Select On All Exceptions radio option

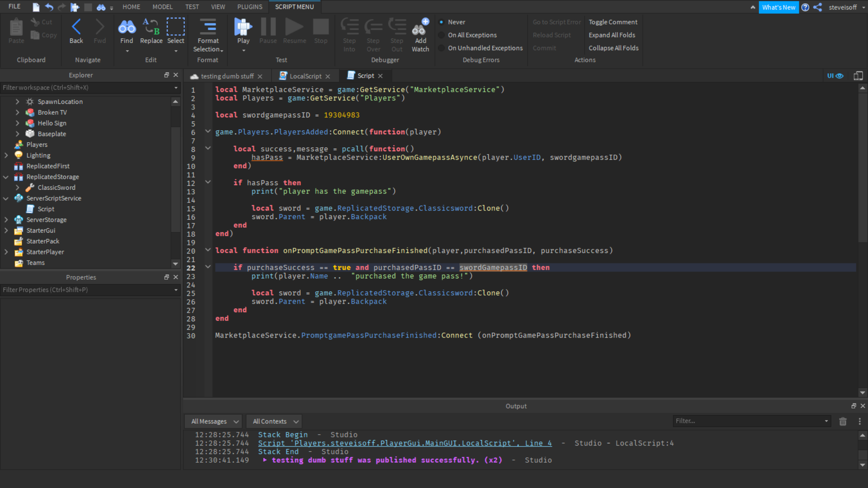[x=442, y=35]
